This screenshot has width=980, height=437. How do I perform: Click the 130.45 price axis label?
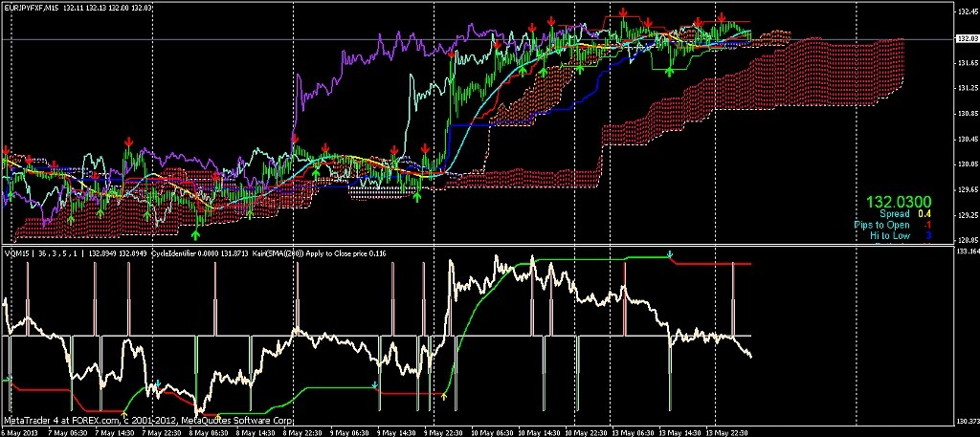pyautogui.click(x=967, y=140)
